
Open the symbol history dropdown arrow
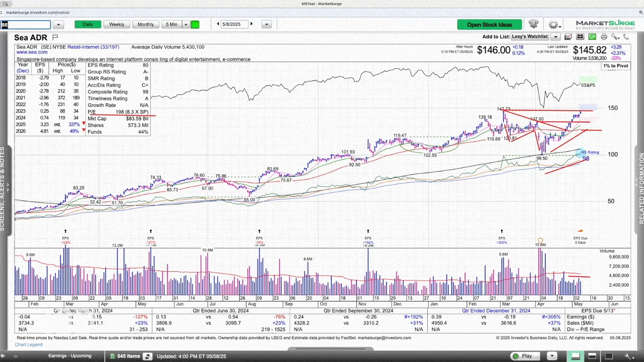[58, 25]
